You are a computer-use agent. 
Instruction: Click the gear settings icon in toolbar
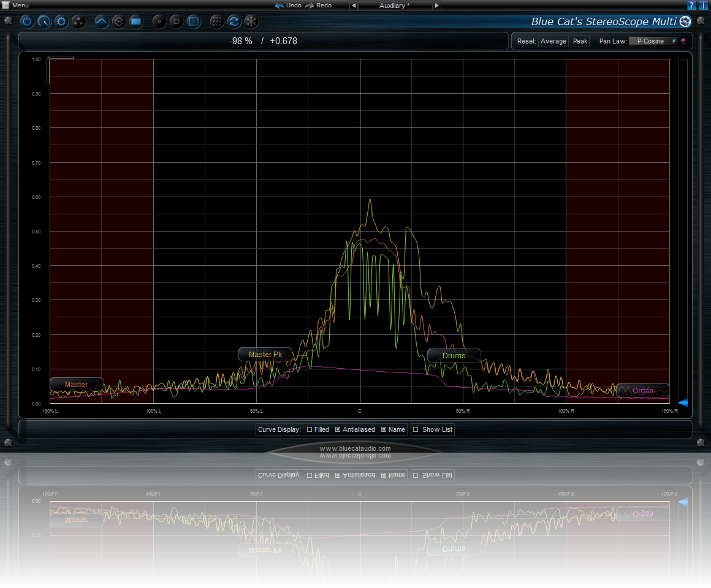[x=61, y=22]
